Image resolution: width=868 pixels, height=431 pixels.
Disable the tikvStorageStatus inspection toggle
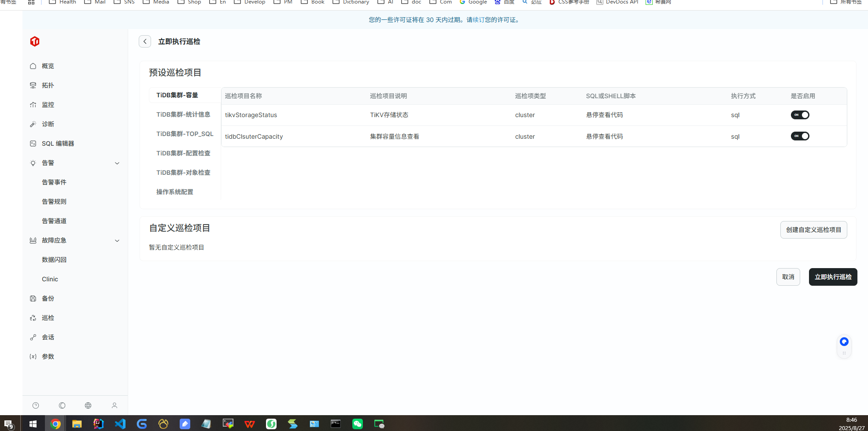click(x=800, y=115)
